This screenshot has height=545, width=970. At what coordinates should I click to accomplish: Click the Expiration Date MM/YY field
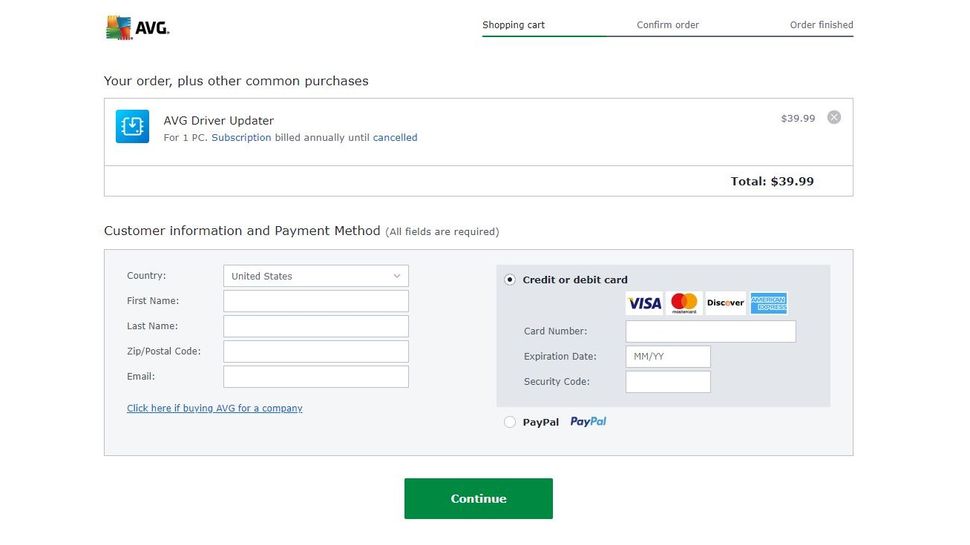pyautogui.click(x=668, y=356)
